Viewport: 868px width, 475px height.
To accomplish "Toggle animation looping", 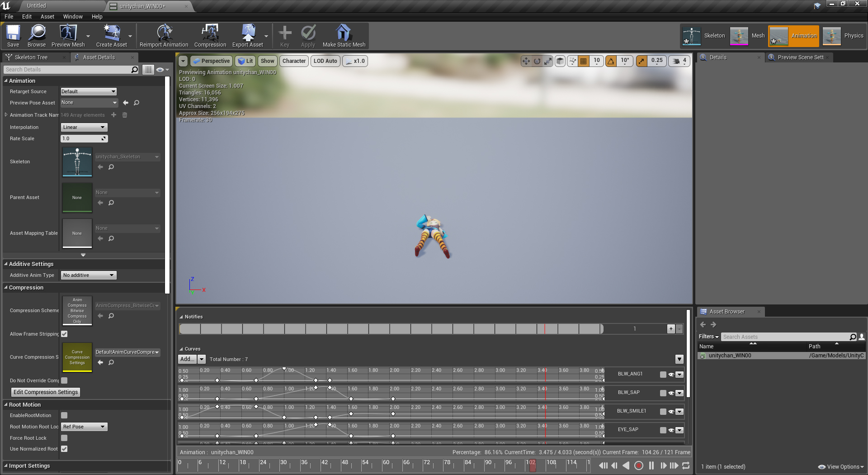I will point(686,465).
